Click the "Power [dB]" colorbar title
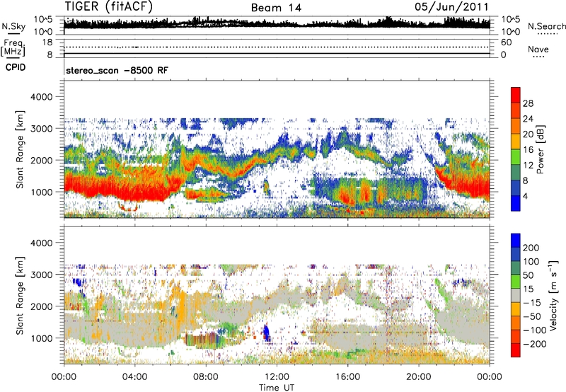This screenshot has width=566, height=392. pyautogui.click(x=541, y=149)
